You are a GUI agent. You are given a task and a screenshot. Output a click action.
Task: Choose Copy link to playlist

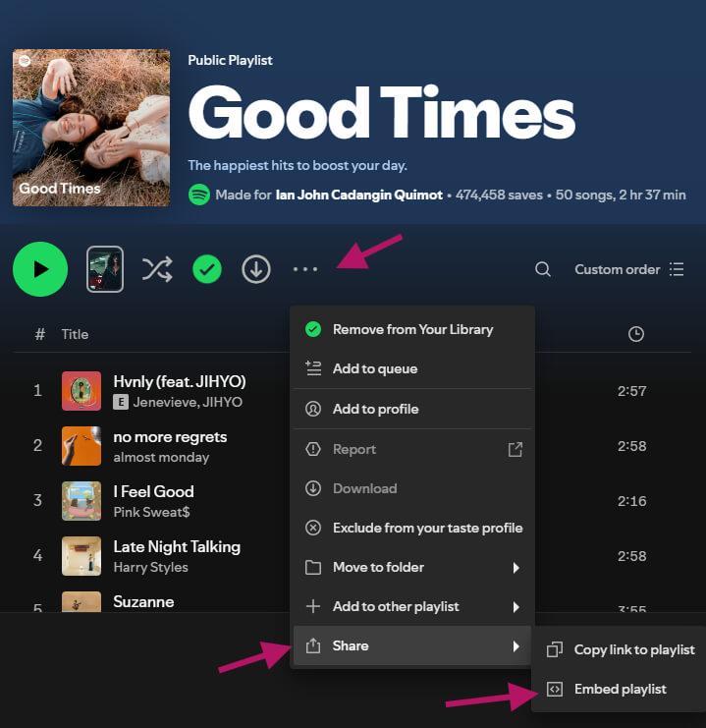(621, 649)
